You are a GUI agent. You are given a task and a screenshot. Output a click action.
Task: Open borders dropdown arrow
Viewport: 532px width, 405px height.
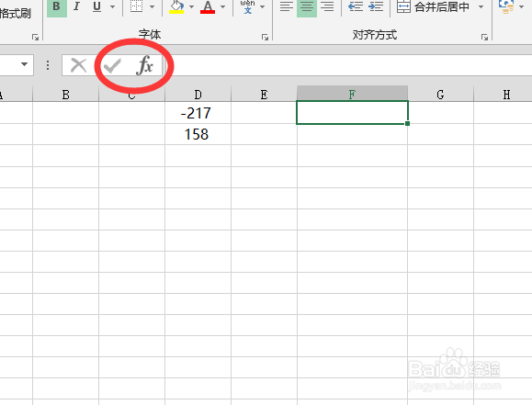coord(152,6)
